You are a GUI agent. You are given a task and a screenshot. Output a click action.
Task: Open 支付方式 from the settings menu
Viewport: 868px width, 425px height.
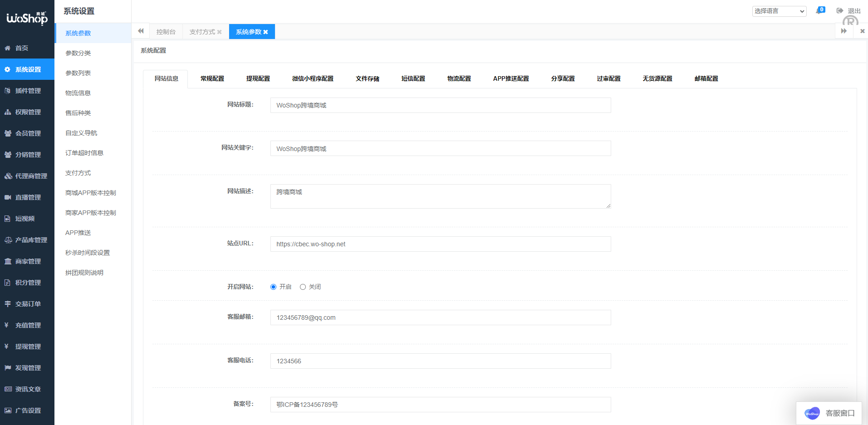click(78, 173)
